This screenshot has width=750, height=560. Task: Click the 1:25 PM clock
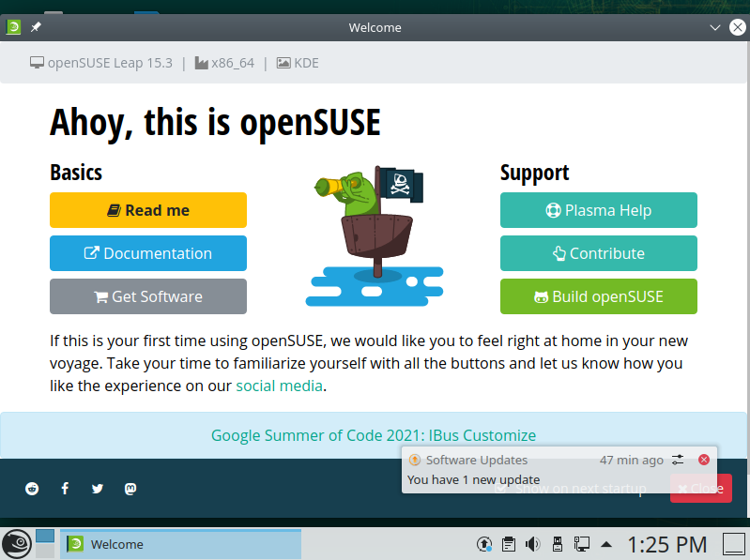[666, 545]
